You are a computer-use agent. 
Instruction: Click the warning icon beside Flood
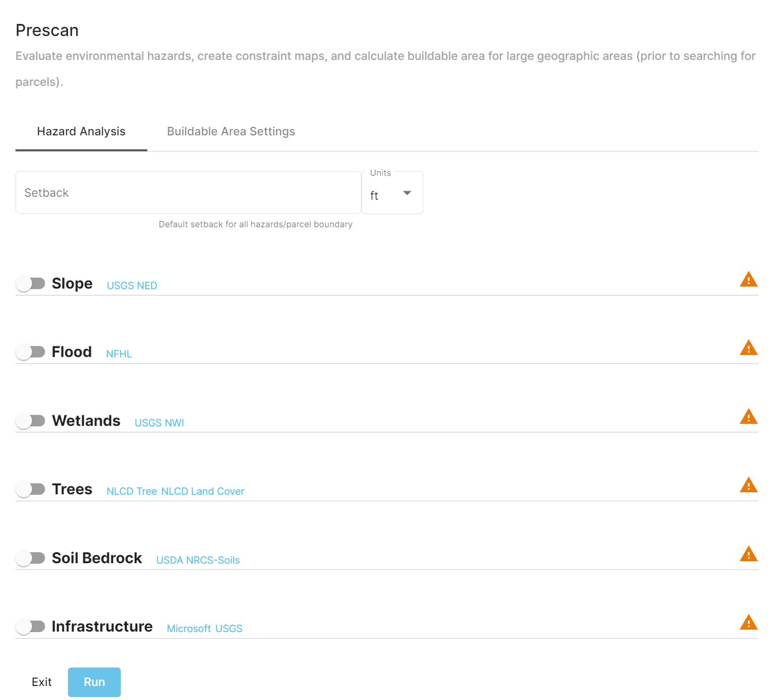(x=748, y=348)
